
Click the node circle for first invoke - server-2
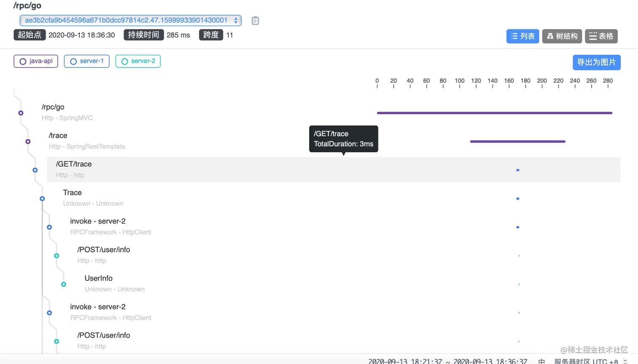49,227
